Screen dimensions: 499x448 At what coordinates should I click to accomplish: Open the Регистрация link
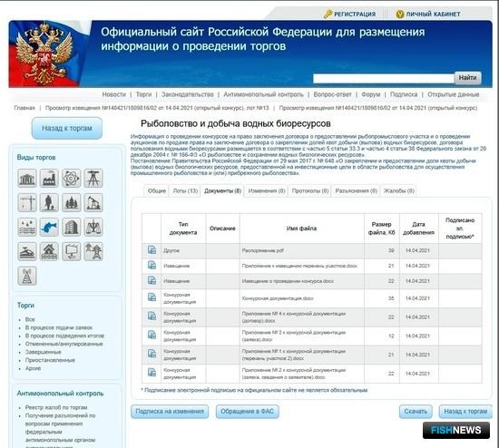355,14
